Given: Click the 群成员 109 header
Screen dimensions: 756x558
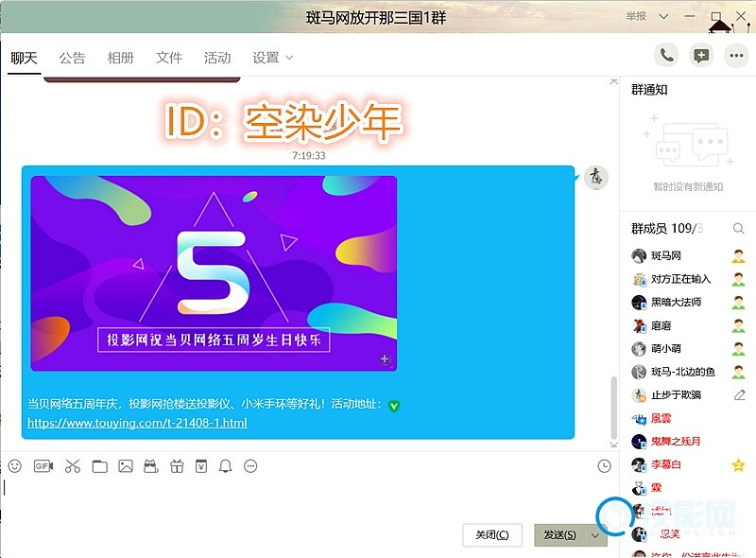Looking at the screenshot, I should (x=667, y=228).
